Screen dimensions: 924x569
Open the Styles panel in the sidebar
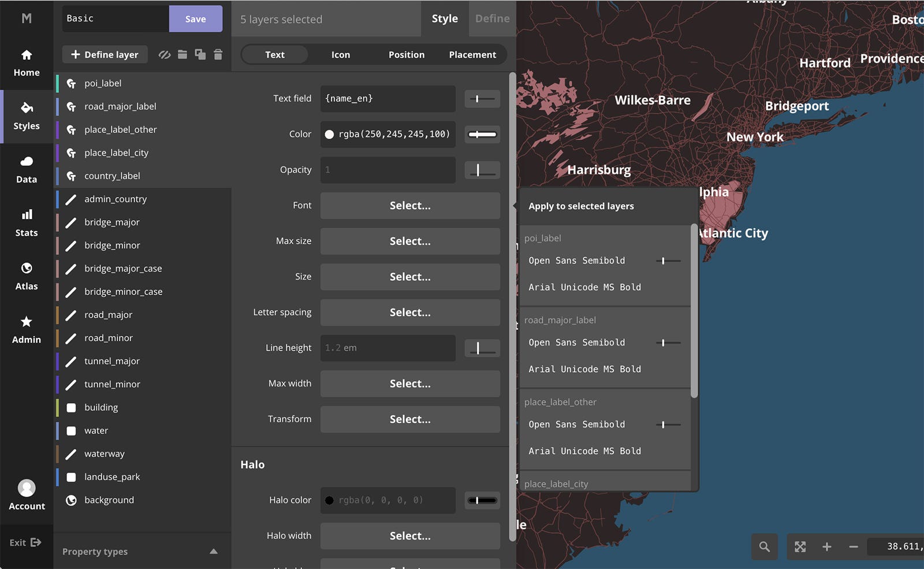26,117
